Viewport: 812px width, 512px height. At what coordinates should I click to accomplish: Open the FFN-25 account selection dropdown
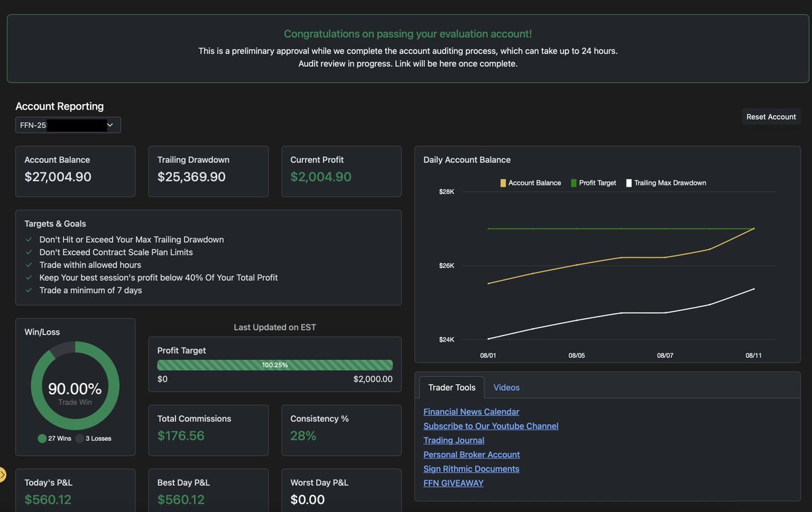(x=68, y=124)
